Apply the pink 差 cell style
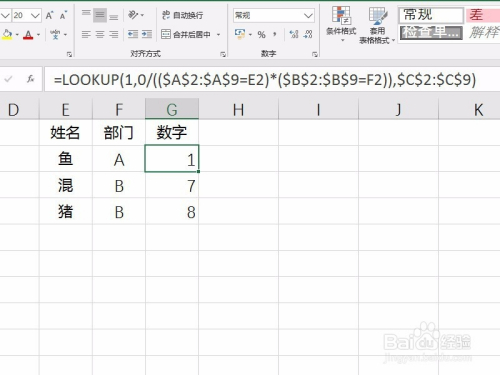Viewport: 500px width, 375px height. [x=483, y=15]
